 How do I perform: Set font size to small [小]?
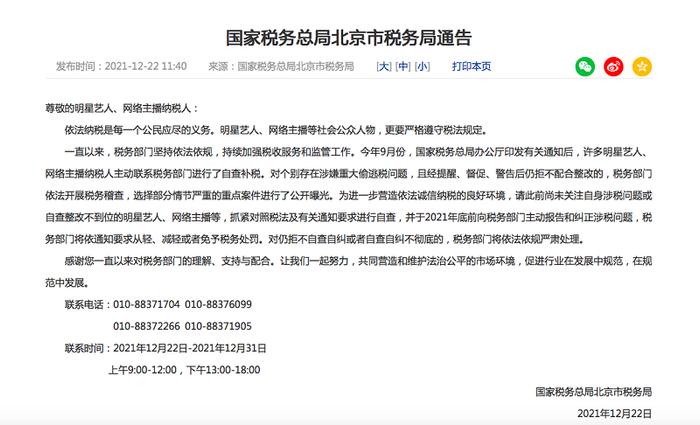(422, 67)
